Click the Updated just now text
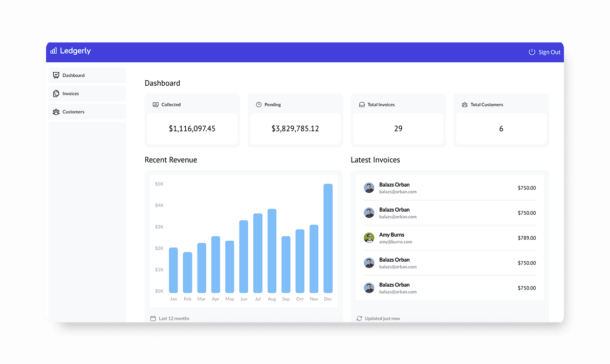The height and width of the screenshot is (364, 610). 382,318
